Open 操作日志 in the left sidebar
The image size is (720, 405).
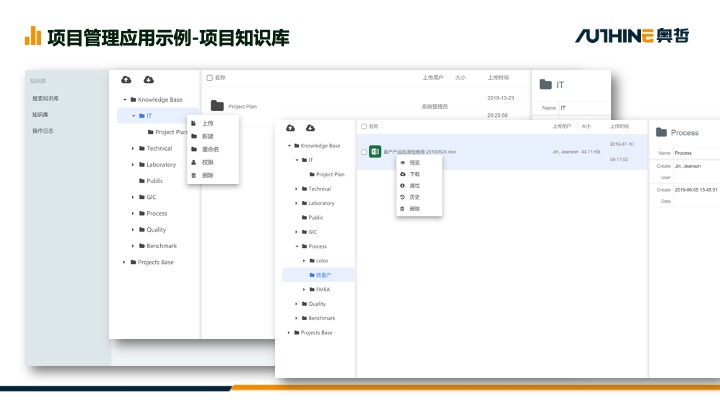[x=43, y=131]
